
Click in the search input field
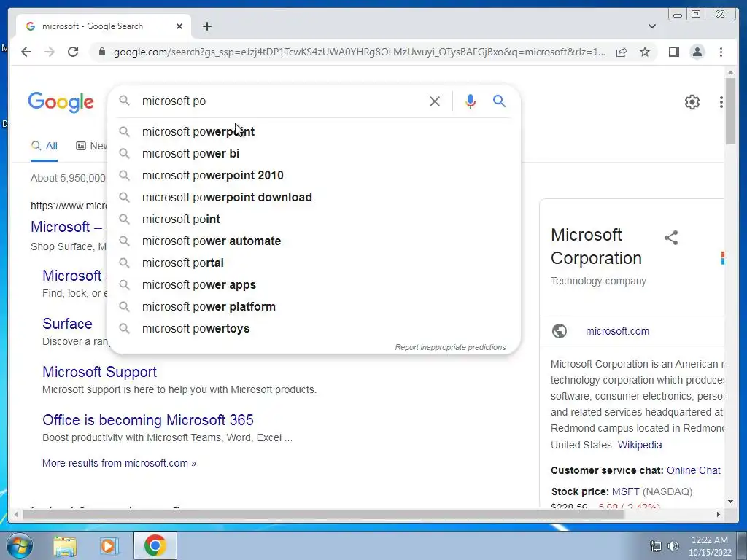pos(281,101)
